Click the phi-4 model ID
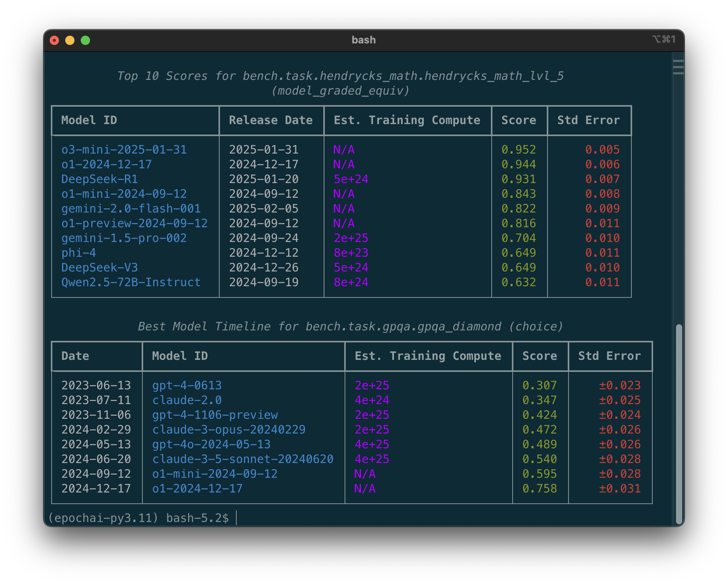The height and width of the screenshot is (584, 728). [78, 253]
